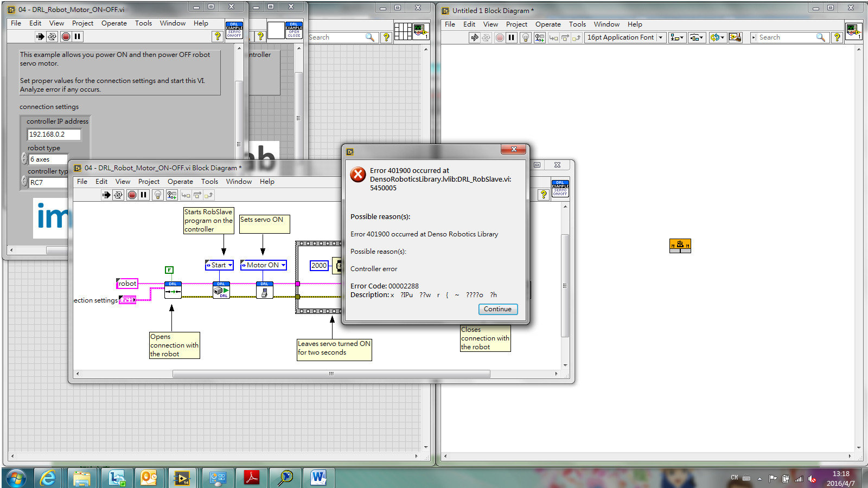This screenshot has width=868, height=488.
Task: Click Clean Up Diagram icon in Untitled 1
Action: point(735,37)
